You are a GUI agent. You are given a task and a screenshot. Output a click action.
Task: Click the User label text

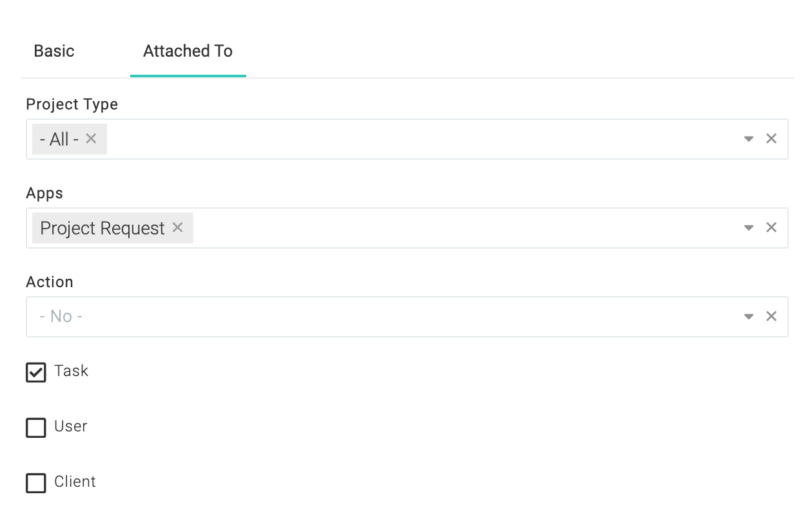click(71, 426)
